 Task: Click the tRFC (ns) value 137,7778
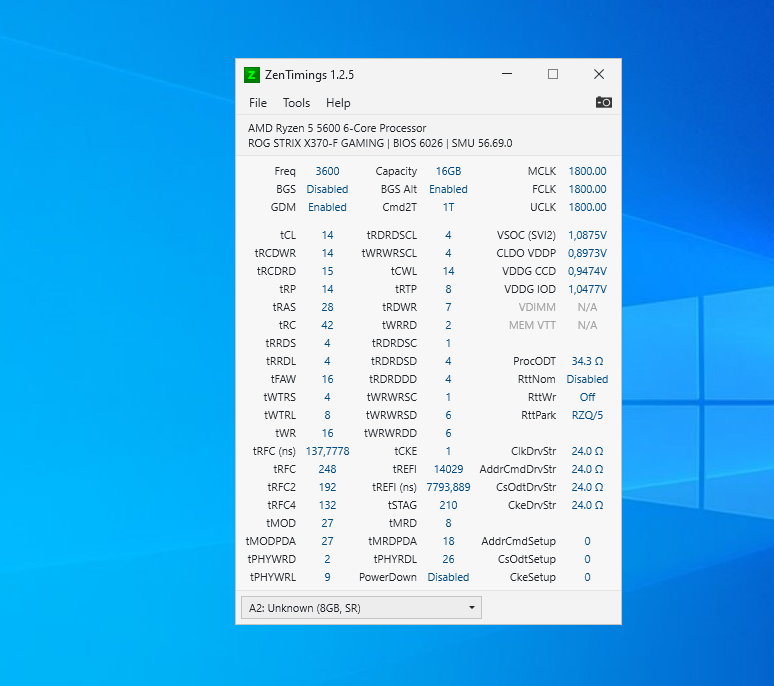pyautogui.click(x=327, y=451)
